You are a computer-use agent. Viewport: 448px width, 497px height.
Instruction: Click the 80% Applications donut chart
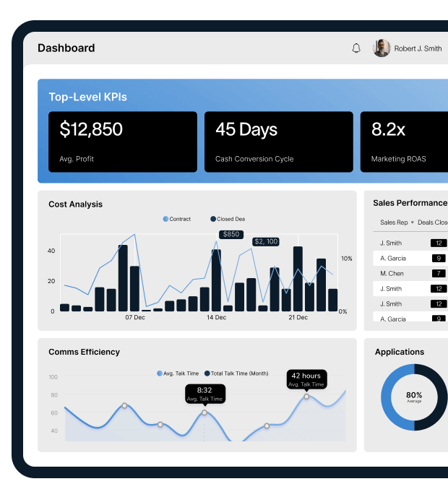(x=414, y=397)
